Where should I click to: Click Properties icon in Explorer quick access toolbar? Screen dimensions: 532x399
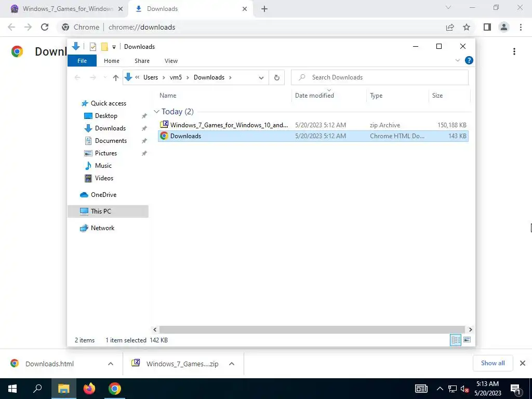[93, 46]
